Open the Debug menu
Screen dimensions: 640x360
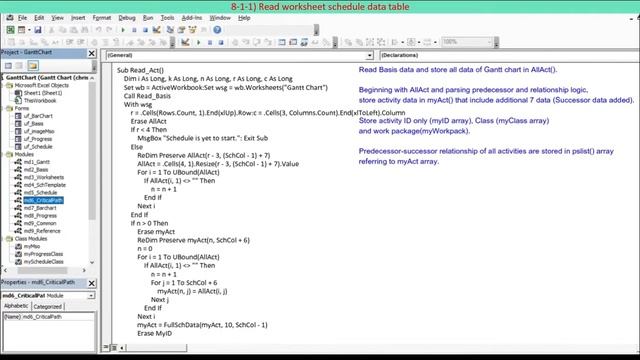tap(127, 18)
